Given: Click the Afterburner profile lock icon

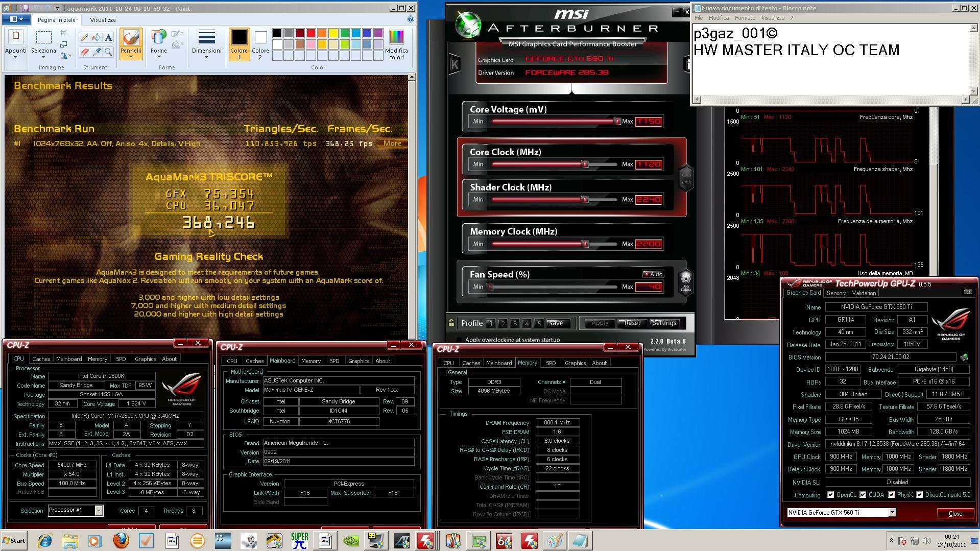Looking at the screenshot, I should pyautogui.click(x=451, y=323).
